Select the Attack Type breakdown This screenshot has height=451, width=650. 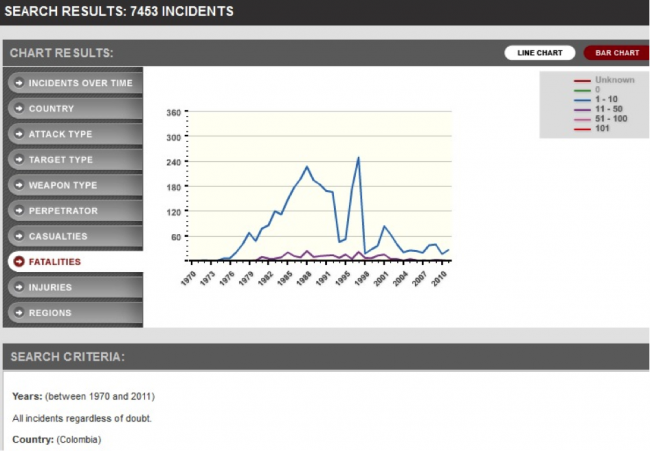pyautogui.click(x=75, y=134)
